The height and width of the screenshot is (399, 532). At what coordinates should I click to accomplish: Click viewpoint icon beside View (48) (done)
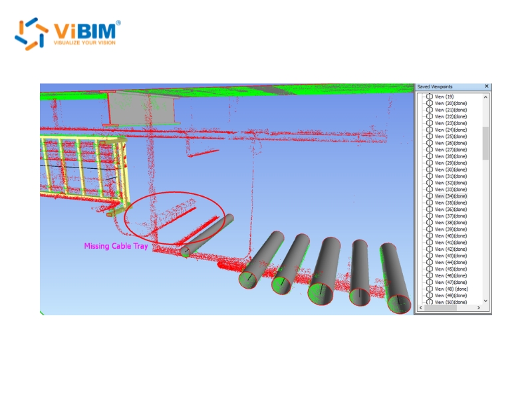tap(430, 289)
